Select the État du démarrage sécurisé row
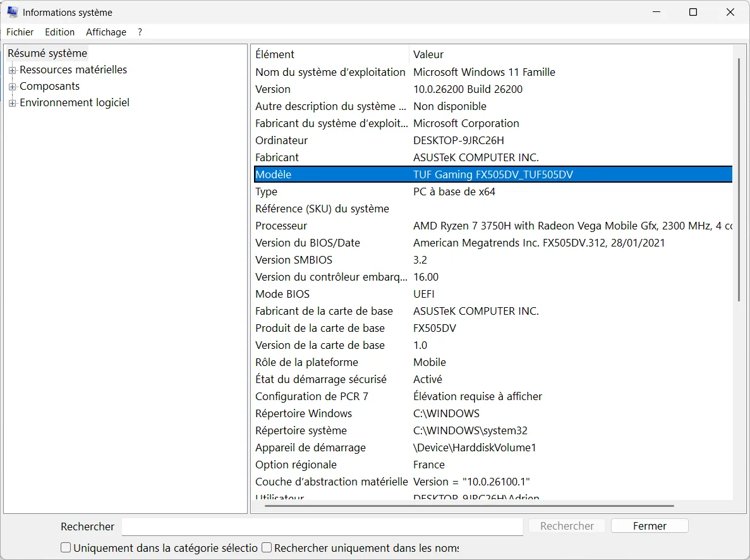 point(493,380)
